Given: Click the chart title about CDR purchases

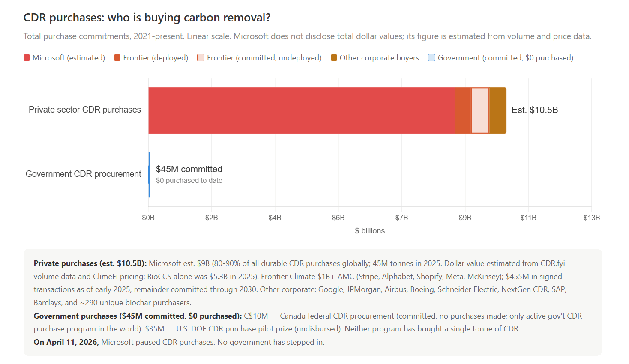Looking at the screenshot, I should tap(147, 18).
